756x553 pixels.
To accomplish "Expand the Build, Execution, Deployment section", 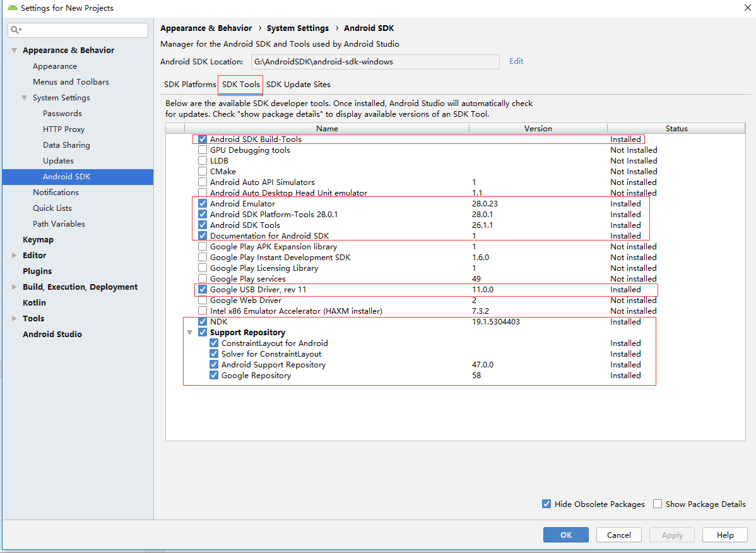I will click(14, 287).
